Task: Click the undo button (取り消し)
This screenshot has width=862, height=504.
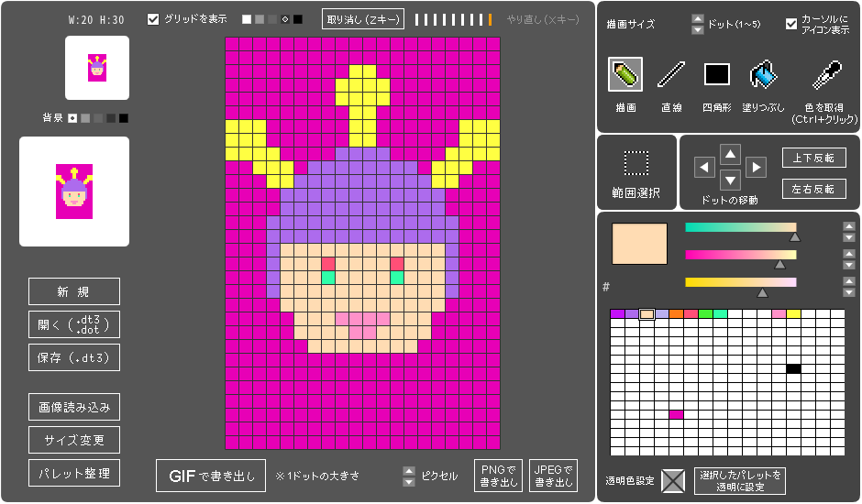Action: click(362, 19)
